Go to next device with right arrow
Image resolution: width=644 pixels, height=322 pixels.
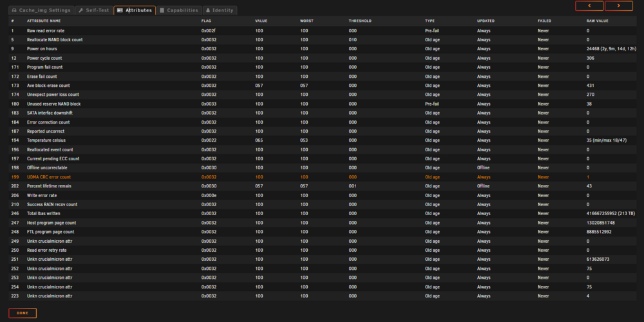tap(618, 6)
